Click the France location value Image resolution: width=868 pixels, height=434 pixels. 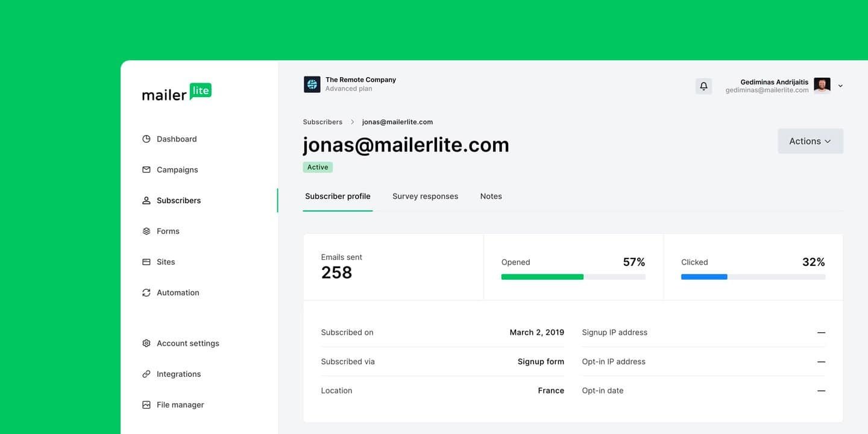click(x=551, y=391)
